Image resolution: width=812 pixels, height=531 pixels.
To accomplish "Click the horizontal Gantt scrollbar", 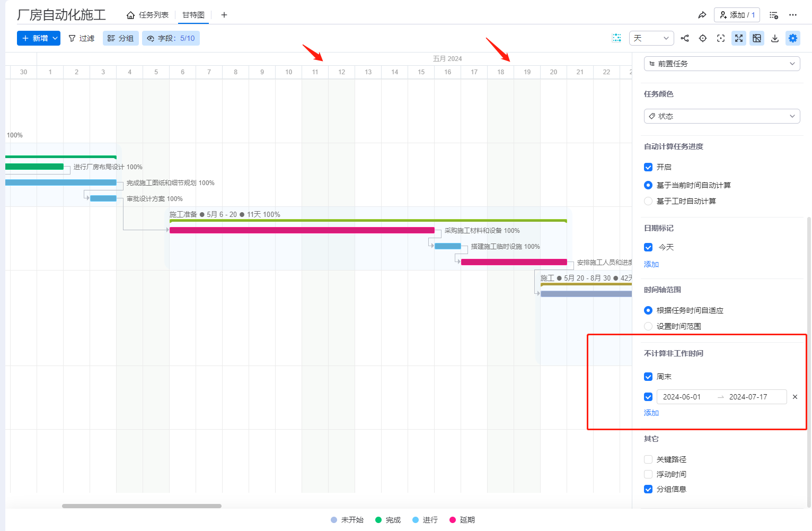I will point(142,506).
